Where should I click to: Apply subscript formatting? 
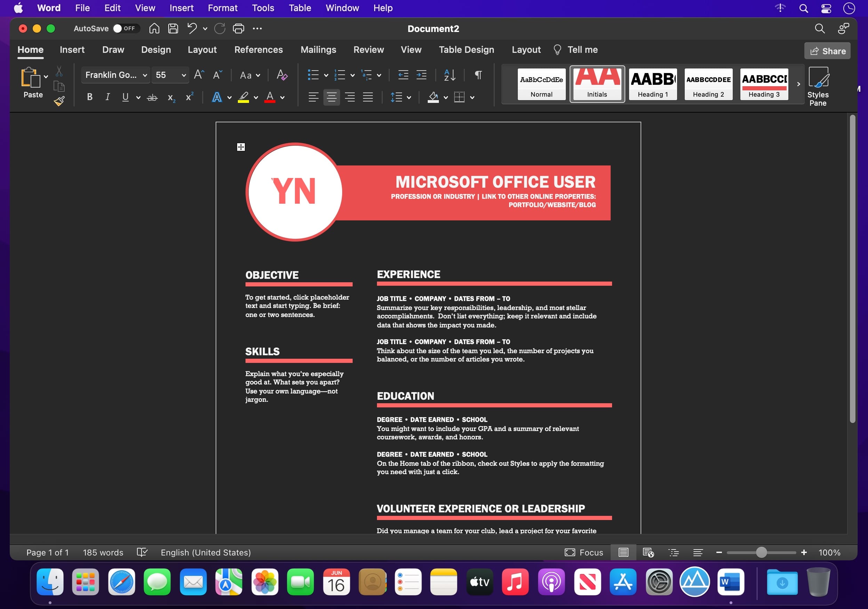[x=171, y=98]
